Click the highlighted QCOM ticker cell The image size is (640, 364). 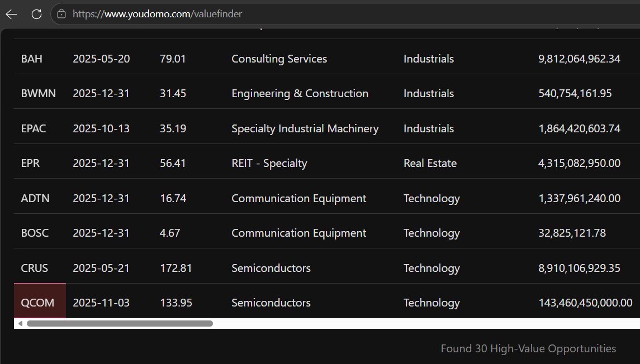coord(40,301)
